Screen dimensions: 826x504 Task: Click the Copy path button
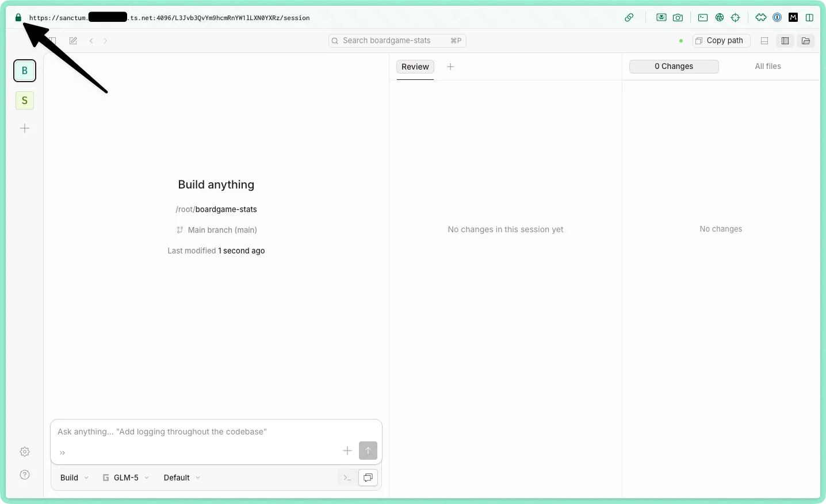tap(721, 41)
